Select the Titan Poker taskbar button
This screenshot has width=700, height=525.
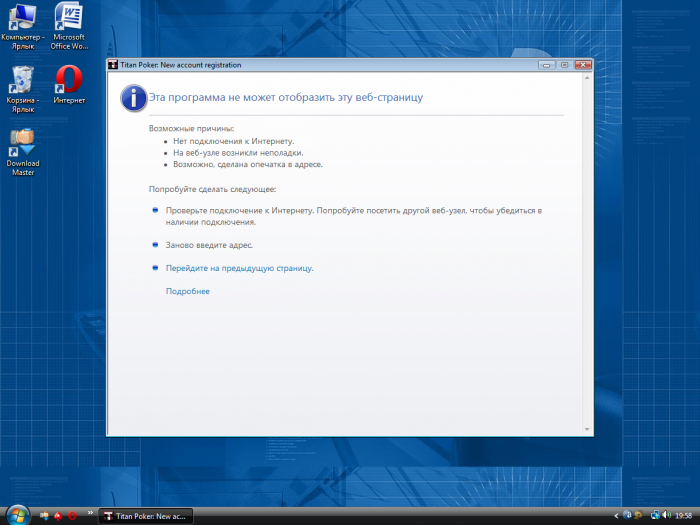[146, 516]
